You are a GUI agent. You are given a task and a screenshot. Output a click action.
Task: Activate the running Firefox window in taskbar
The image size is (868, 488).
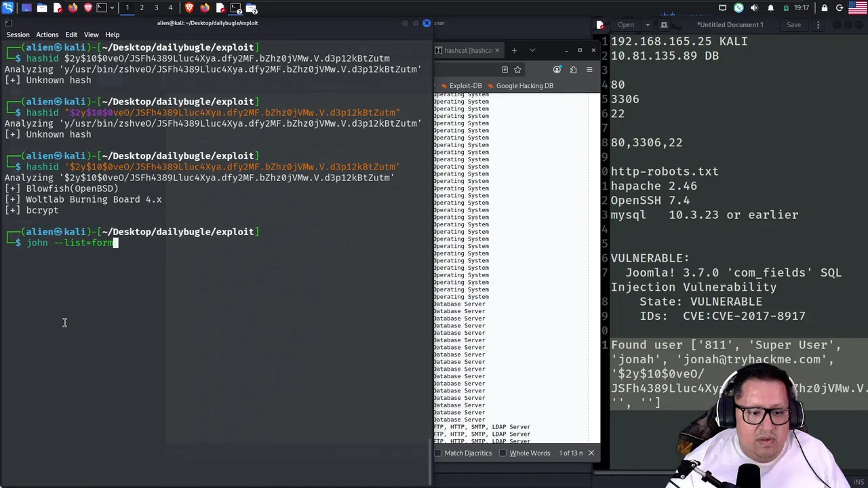pos(205,7)
